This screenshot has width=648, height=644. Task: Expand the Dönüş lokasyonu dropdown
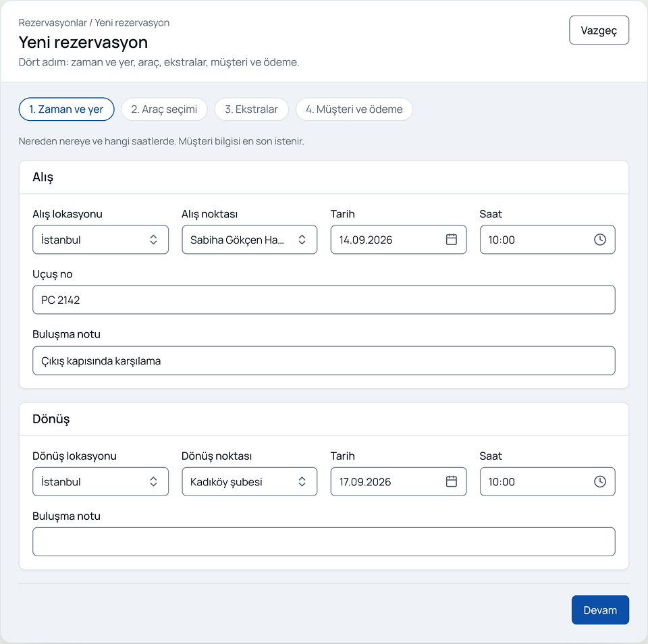(101, 481)
